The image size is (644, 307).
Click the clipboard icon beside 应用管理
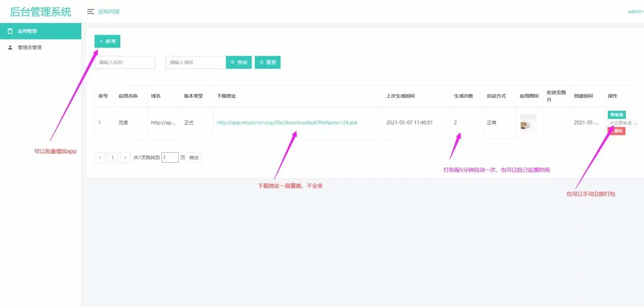pos(10,31)
